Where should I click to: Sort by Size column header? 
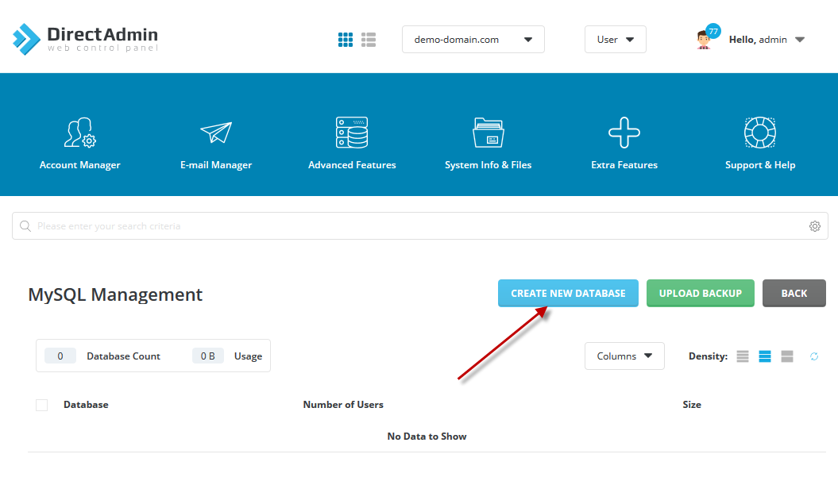692,405
